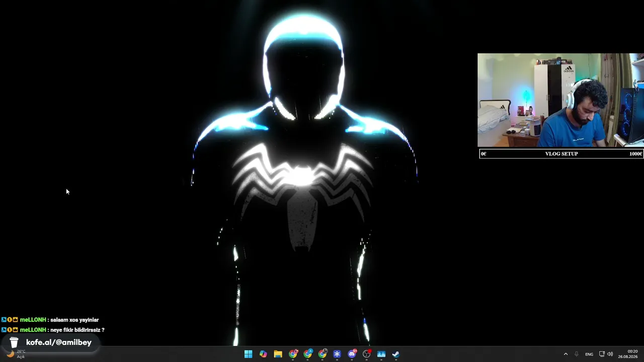644x362 pixels.
Task: Open the volume speaker tray icon
Action: point(610,354)
